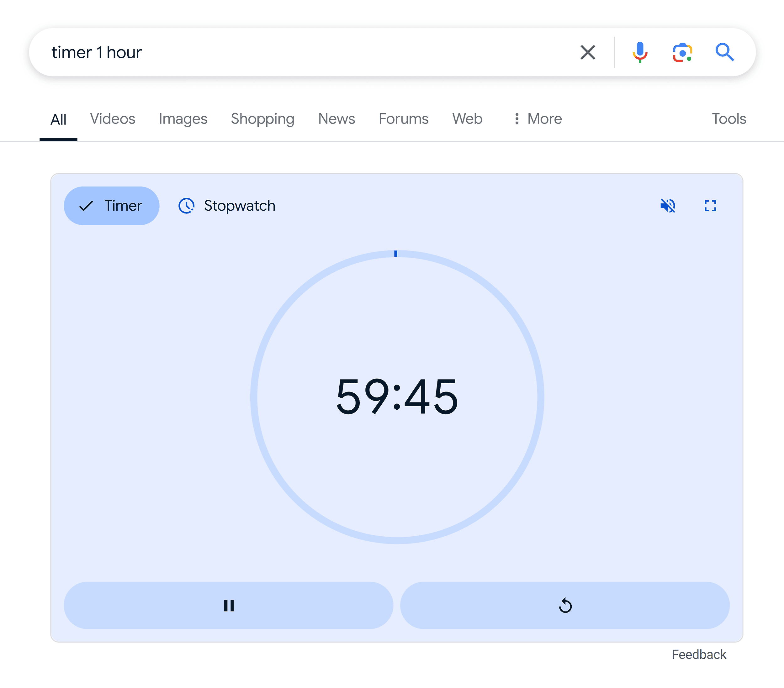
Task: Start voice search with the microphone icon
Action: (640, 53)
